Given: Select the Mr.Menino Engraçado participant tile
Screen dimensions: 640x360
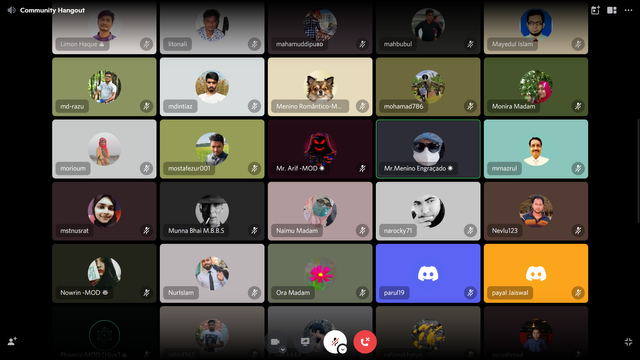Looking at the screenshot, I should (x=428, y=149).
